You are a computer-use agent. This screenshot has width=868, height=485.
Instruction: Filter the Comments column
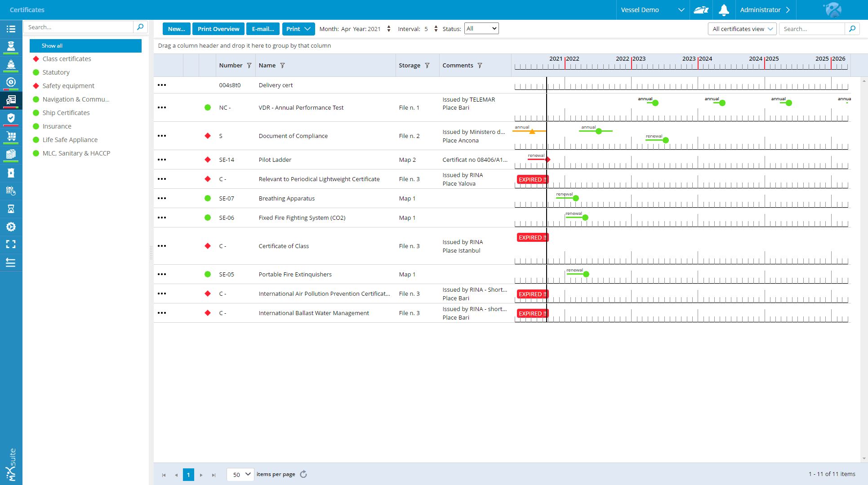pyautogui.click(x=480, y=66)
